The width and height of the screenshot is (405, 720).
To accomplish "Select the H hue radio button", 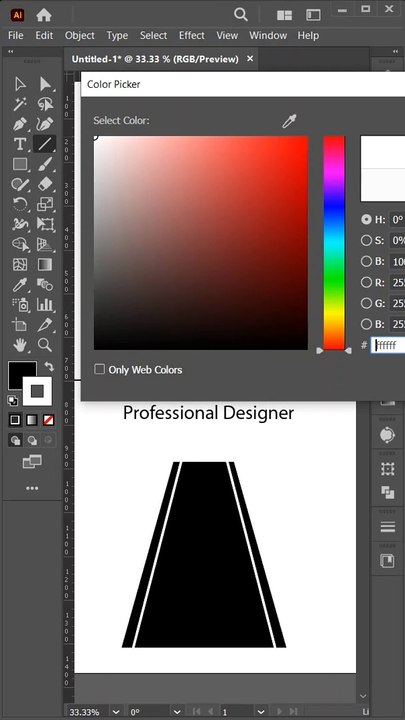I will coord(366,219).
